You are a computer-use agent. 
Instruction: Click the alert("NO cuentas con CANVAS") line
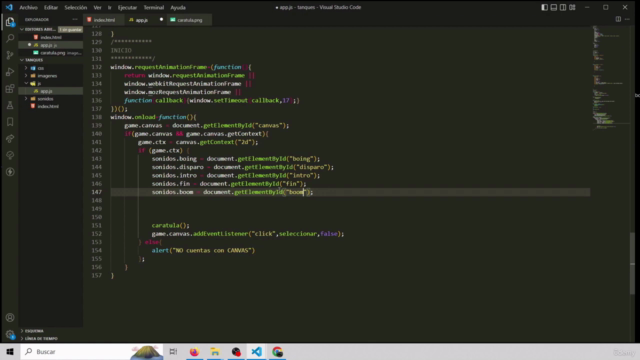click(x=203, y=250)
